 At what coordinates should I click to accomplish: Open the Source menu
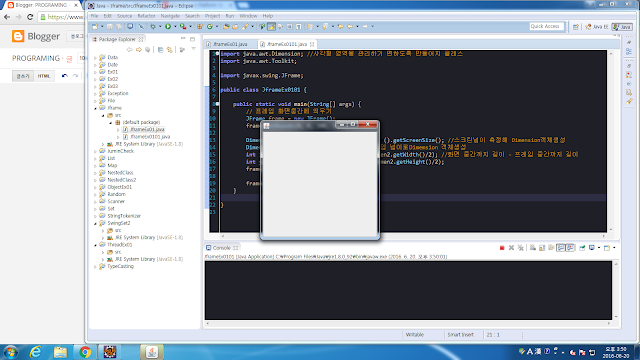[x=124, y=16]
